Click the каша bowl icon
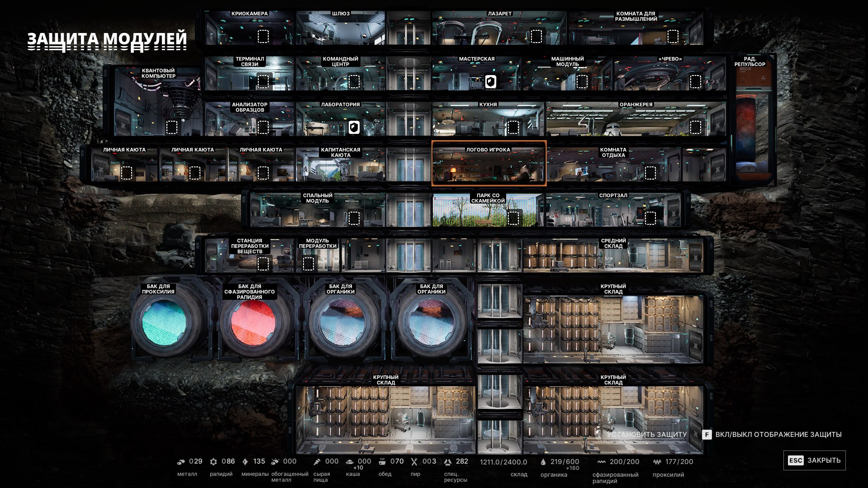This screenshot has width=868, height=488. click(349, 462)
